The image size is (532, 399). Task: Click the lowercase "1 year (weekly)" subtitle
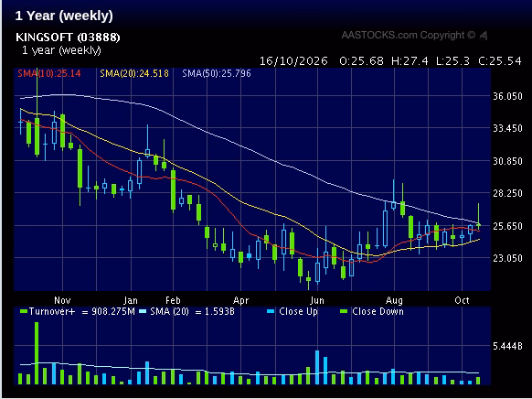(x=61, y=50)
